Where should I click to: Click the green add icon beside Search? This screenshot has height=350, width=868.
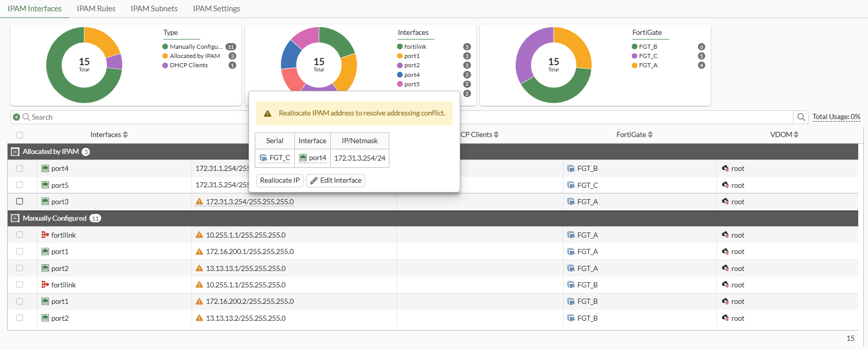tap(16, 118)
